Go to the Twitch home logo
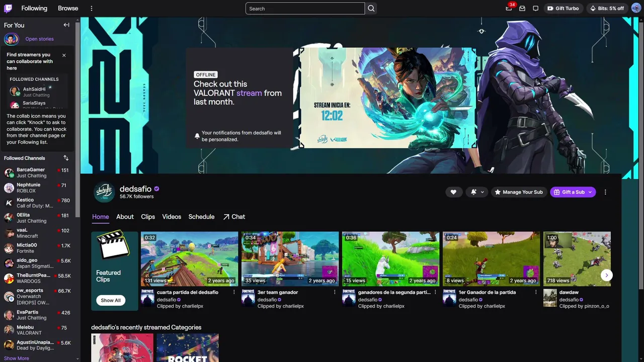This screenshot has width=644, height=362. click(x=8, y=8)
